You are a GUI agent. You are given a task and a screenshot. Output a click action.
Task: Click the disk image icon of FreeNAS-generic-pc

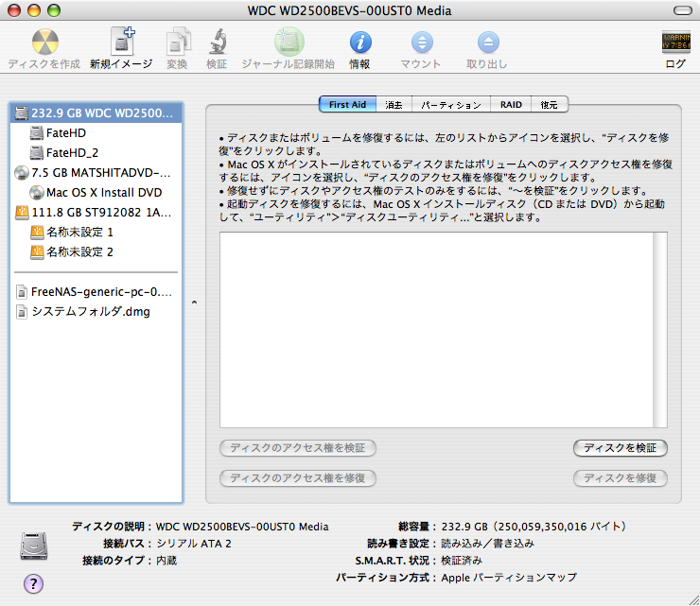[x=22, y=292]
